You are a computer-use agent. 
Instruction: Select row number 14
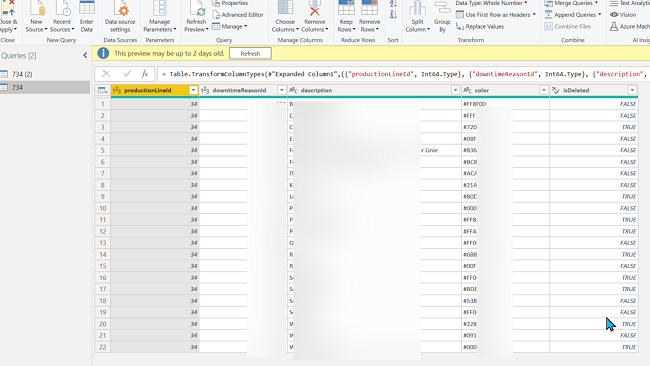click(102, 255)
